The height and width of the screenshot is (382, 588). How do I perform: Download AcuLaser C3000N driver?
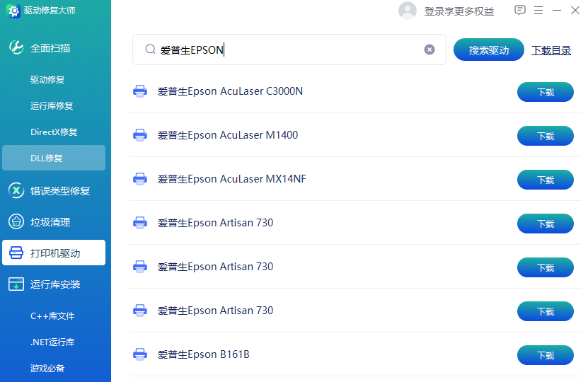pos(546,92)
